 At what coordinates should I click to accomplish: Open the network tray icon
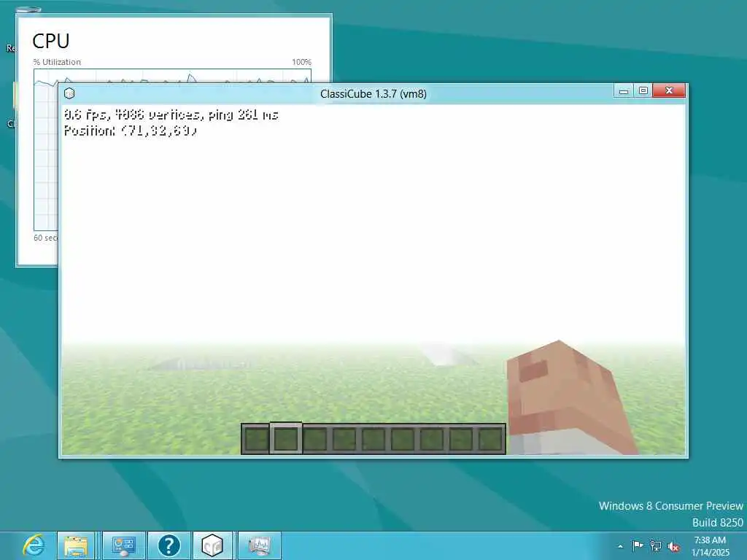656,546
